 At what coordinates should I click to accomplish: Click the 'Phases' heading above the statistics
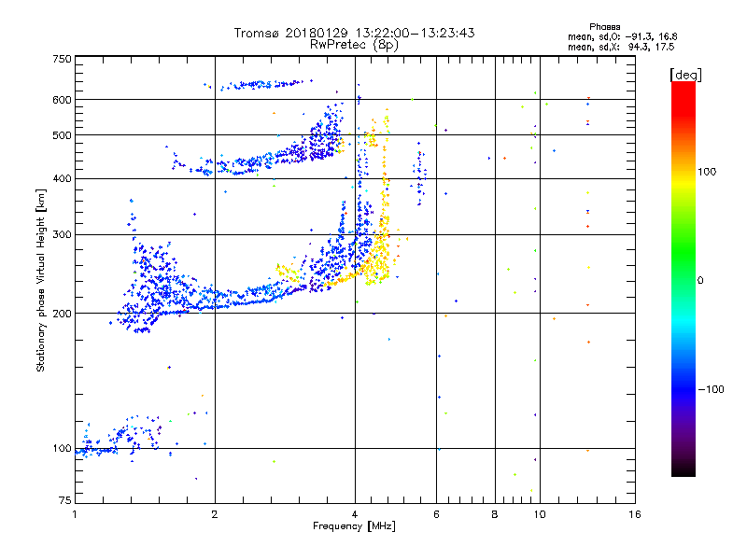pyautogui.click(x=604, y=27)
